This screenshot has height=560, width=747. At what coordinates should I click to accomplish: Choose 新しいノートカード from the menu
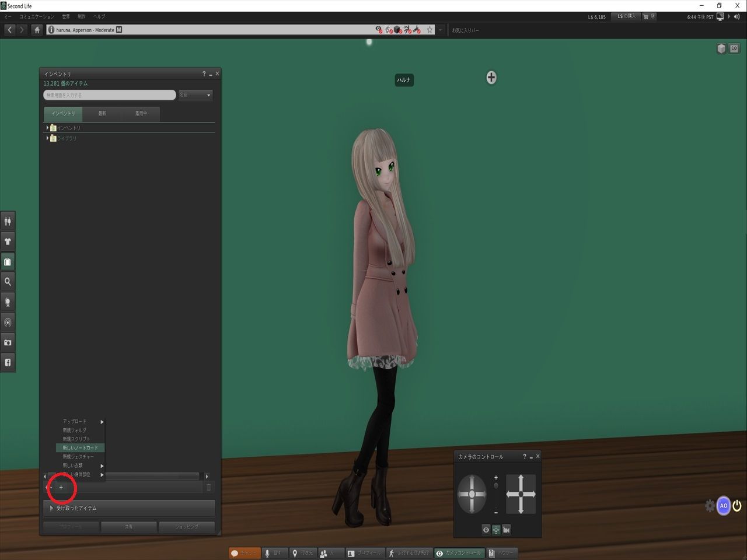tap(81, 448)
